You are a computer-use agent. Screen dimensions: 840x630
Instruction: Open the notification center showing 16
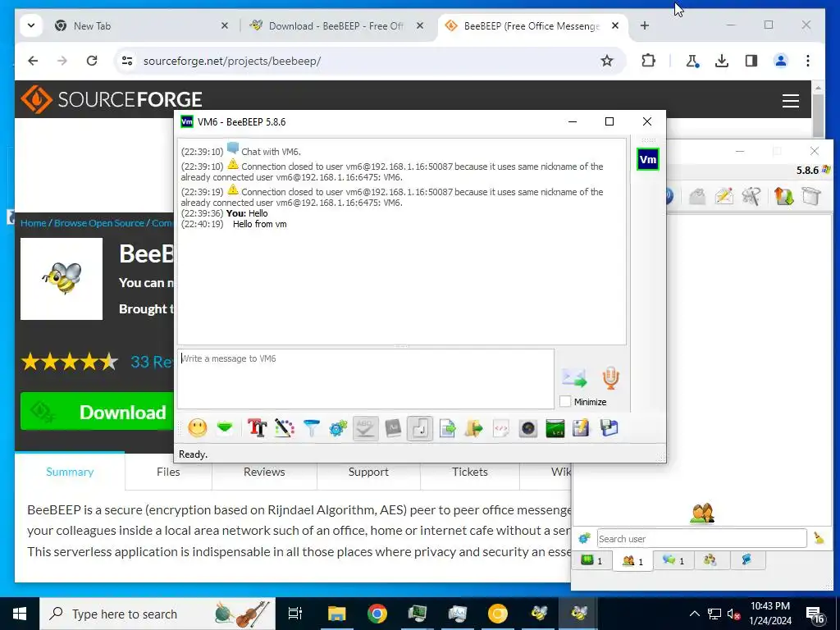[x=815, y=614]
